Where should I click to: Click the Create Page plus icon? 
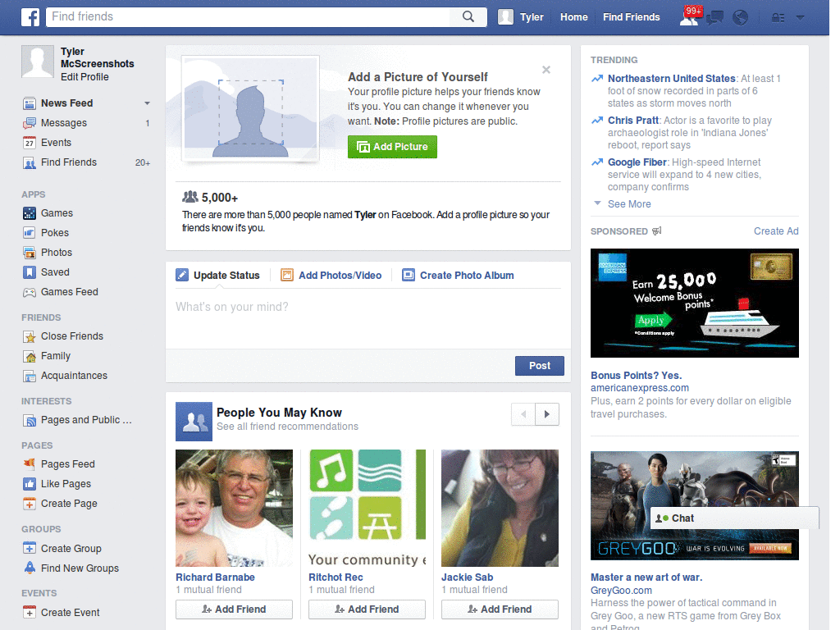pyautogui.click(x=30, y=504)
